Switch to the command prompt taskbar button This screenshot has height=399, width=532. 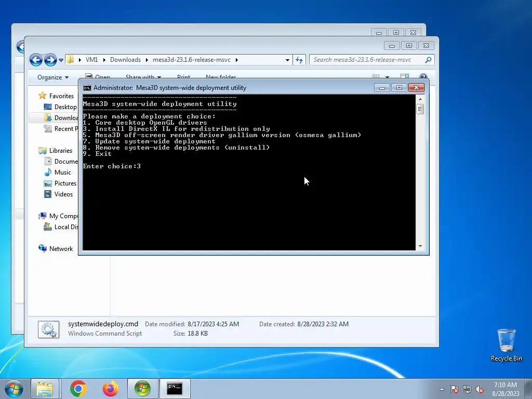[x=175, y=389]
